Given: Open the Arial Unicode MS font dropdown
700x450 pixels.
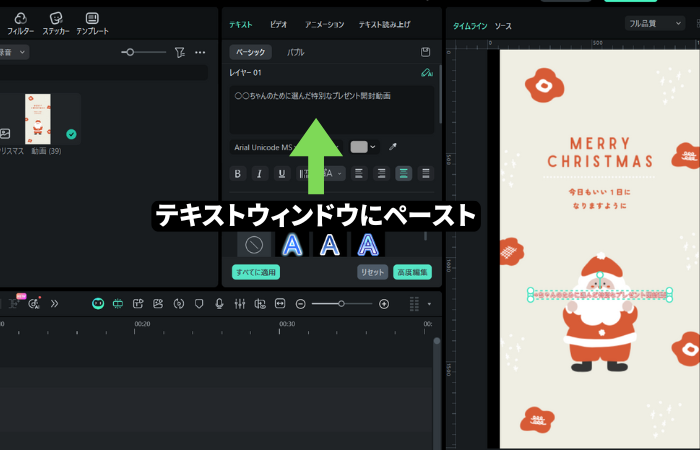Looking at the screenshot, I should (x=286, y=147).
